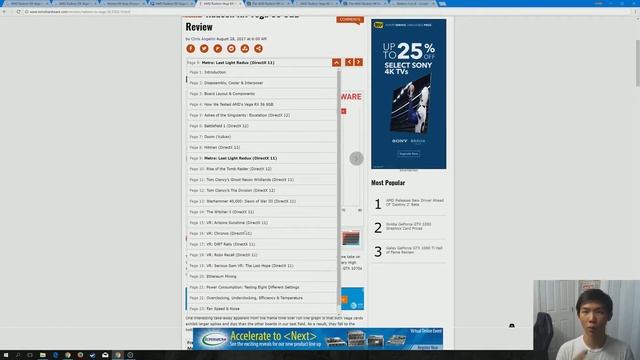The width and height of the screenshot is (640, 360).
Task: Switch to the fourth browser tab
Action: click(171, 3)
